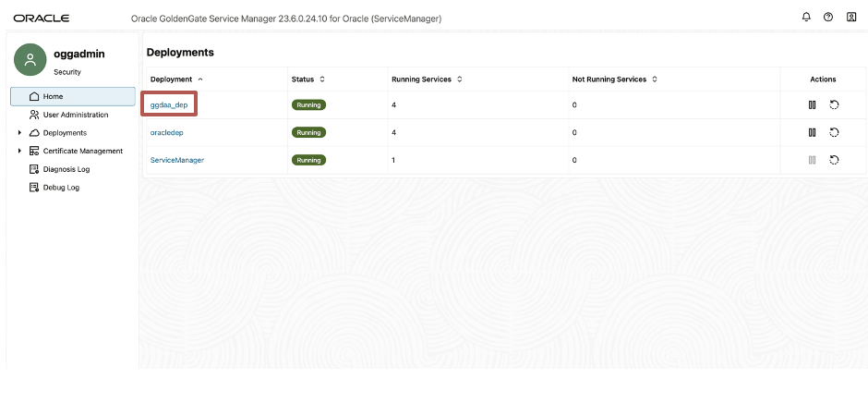
Task: Open the help question mark icon
Action: [828, 18]
